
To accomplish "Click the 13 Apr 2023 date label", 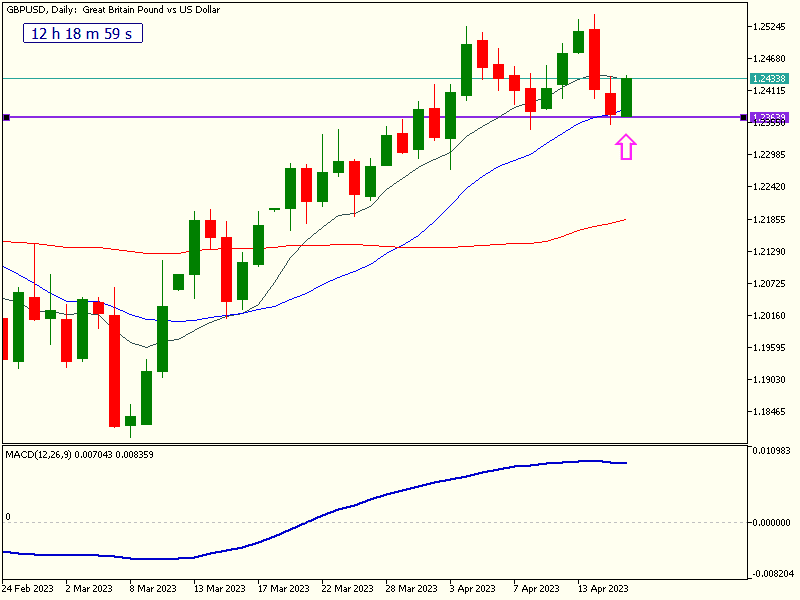I will 604,588.
